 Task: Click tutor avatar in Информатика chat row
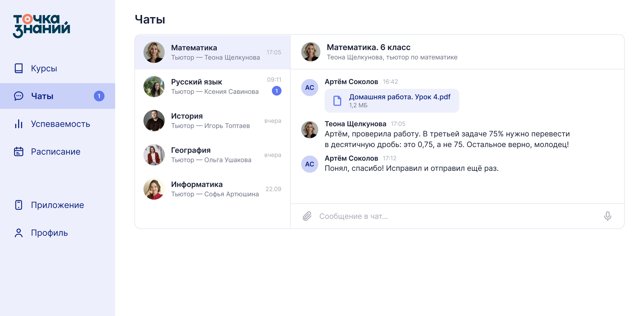pyautogui.click(x=154, y=189)
